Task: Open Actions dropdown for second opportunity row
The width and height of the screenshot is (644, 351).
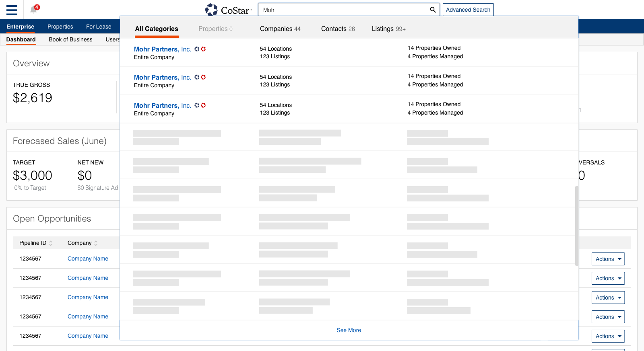Action: pyautogui.click(x=608, y=278)
